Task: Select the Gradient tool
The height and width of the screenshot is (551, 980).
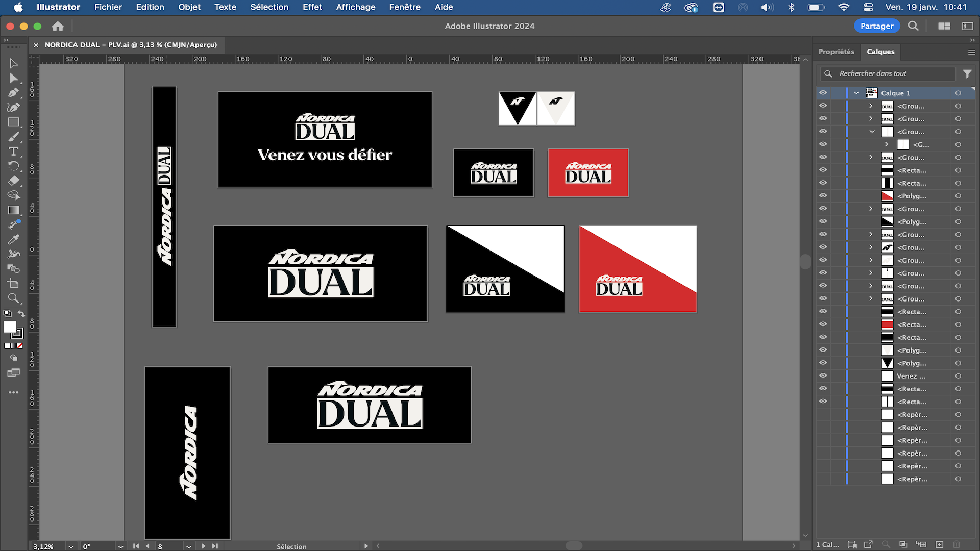Action: click(14, 210)
